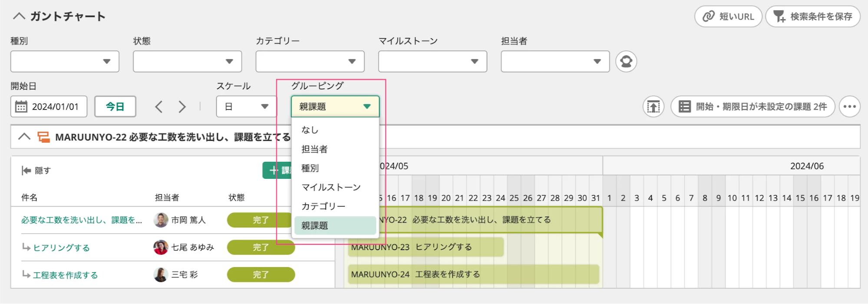Open the three-dots more options menu
Image resolution: width=868 pixels, height=304 pixels.
(x=850, y=107)
